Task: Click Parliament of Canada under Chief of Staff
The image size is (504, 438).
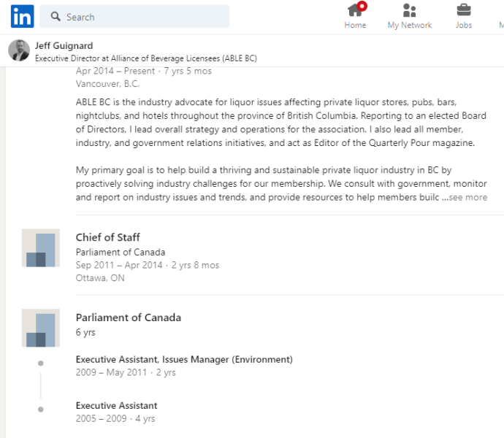Action: point(121,253)
